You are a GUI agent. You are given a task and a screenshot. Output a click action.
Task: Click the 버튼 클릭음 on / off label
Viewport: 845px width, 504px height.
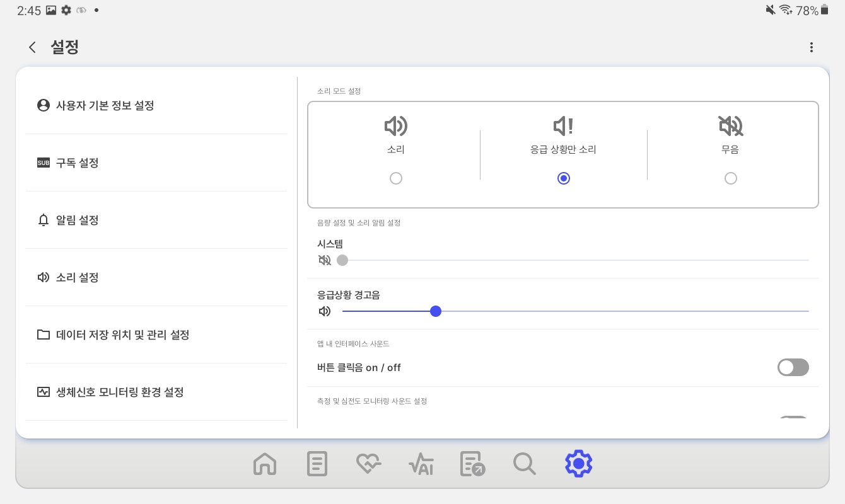[x=359, y=367]
